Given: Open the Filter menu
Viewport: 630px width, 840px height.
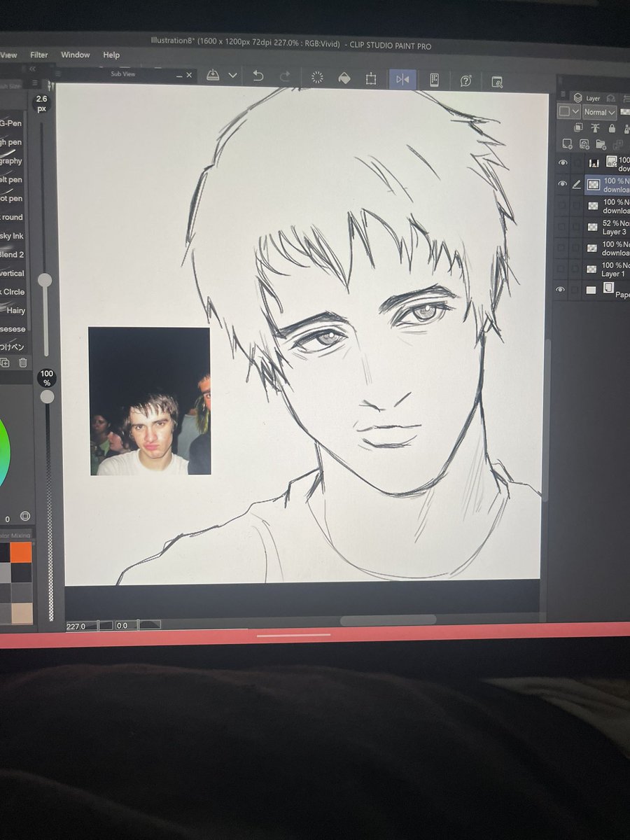Looking at the screenshot, I should 39,55.
